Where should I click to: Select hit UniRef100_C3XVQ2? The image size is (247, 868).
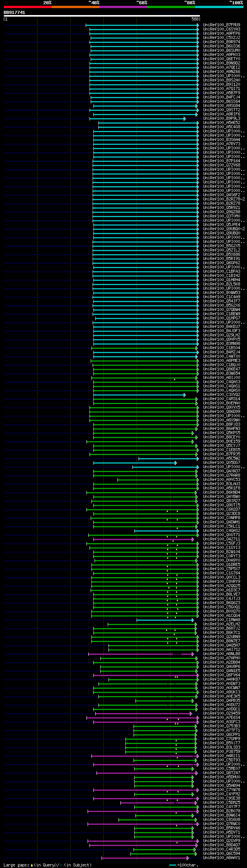point(222,394)
